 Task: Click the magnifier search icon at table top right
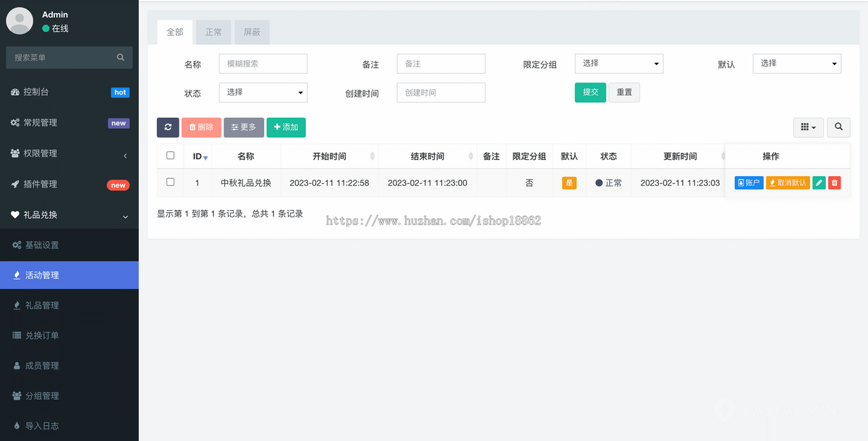(x=838, y=127)
